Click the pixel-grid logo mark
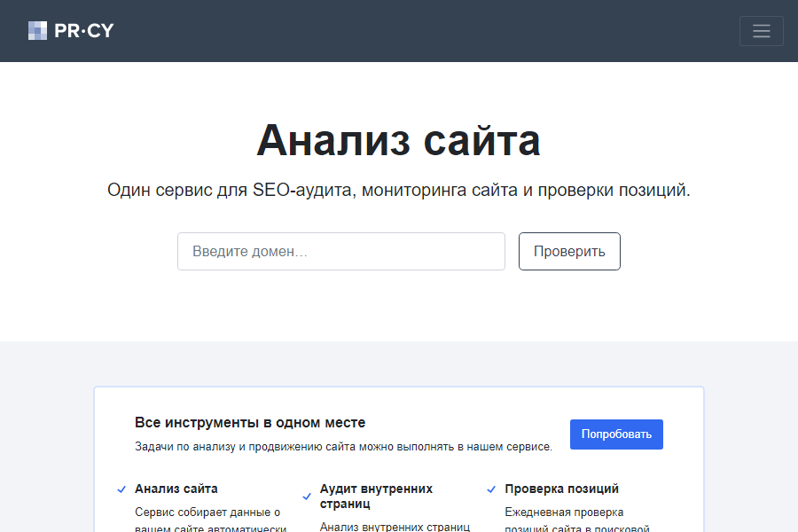798x532 pixels. (x=37, y=30)
